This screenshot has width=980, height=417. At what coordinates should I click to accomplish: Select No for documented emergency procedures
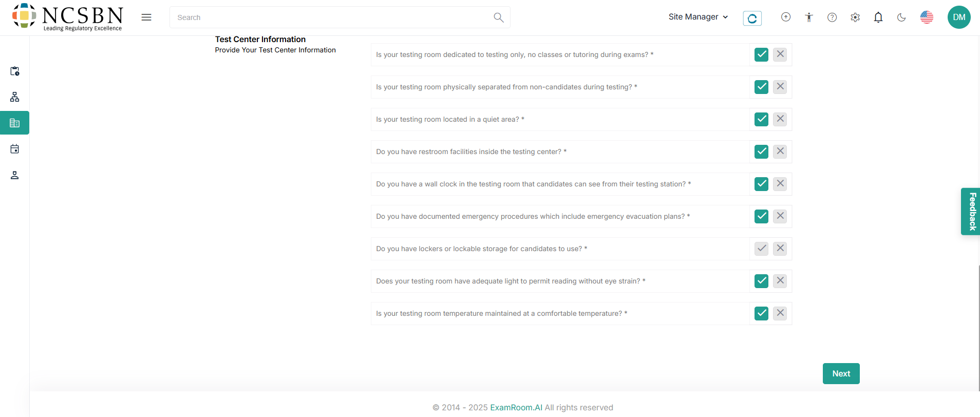point(780,216)
